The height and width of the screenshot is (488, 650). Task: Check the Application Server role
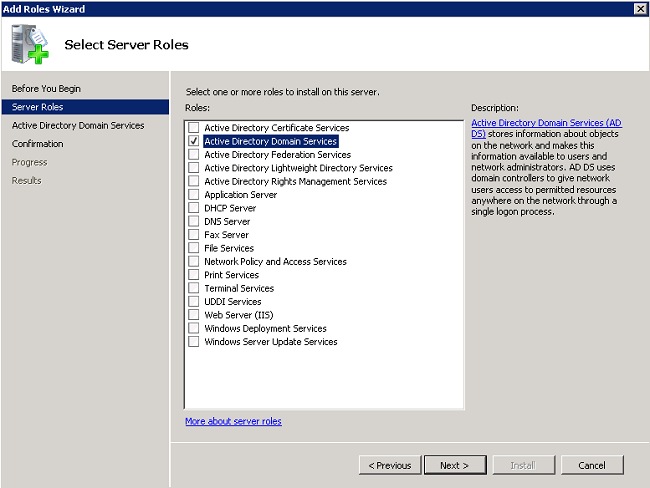coord(193,195)
